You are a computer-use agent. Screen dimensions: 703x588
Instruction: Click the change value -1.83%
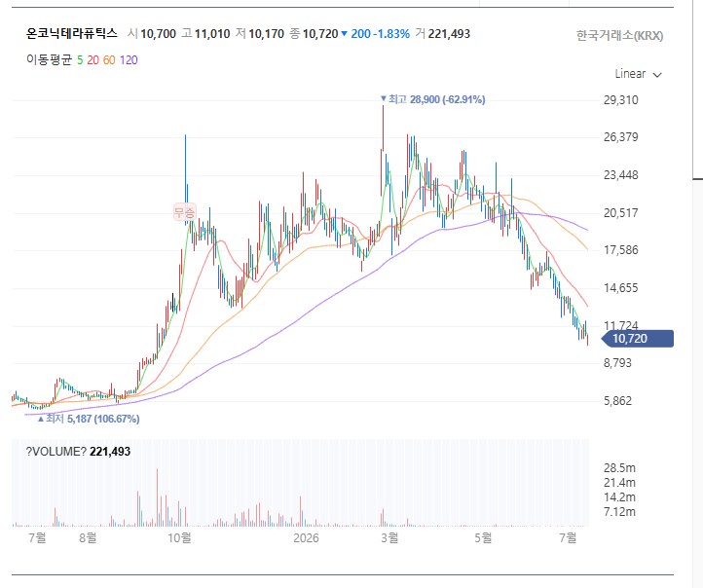[x=391, y=34]
